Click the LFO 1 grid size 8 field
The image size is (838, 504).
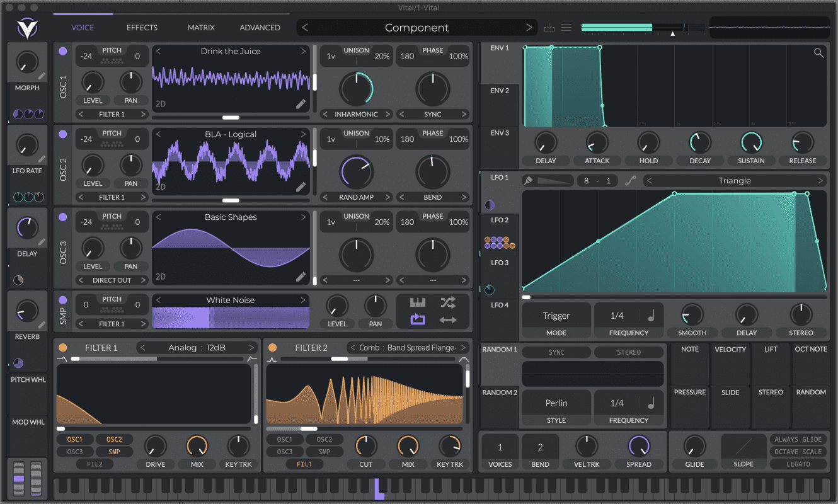pyautogui.click(x=587, y=181)
